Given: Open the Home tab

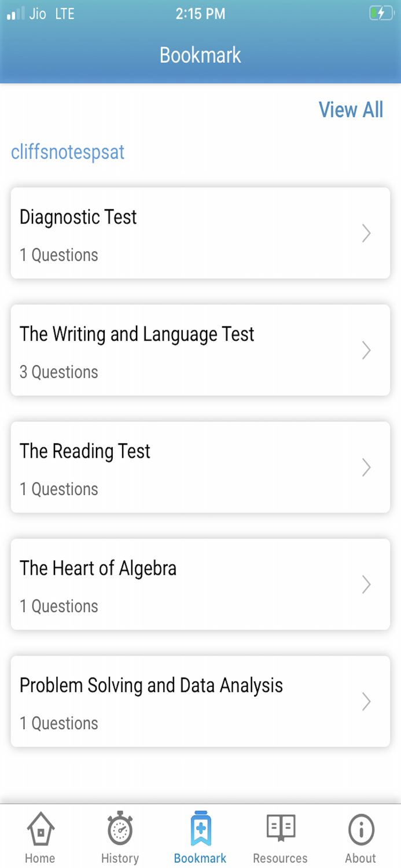Looking at the screenshot, I should click(39, 836).
